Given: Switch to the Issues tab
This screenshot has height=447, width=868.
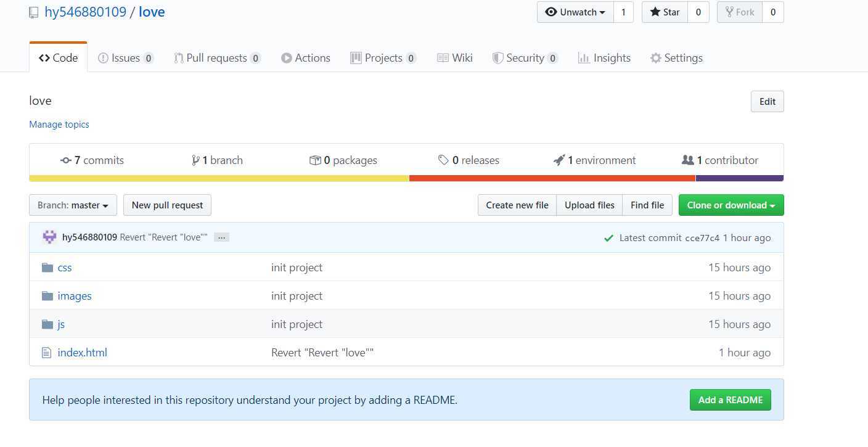Looking at the screenshot, I should click(126, 58).
